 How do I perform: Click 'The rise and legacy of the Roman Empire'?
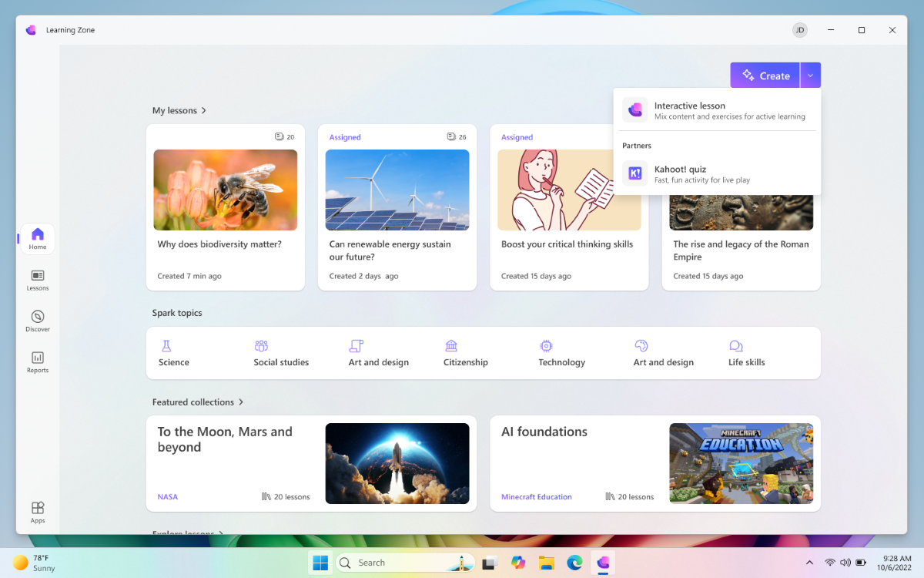coord(742,250)
